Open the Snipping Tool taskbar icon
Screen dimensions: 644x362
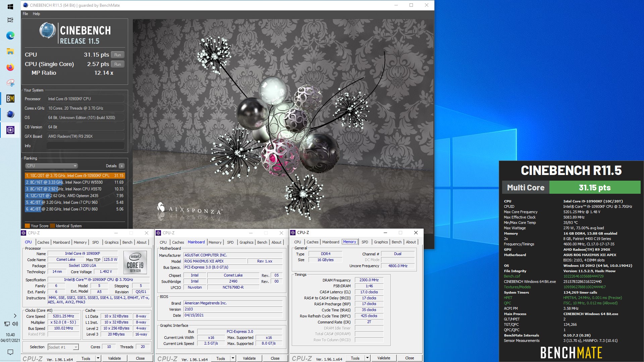coord(10,83)
